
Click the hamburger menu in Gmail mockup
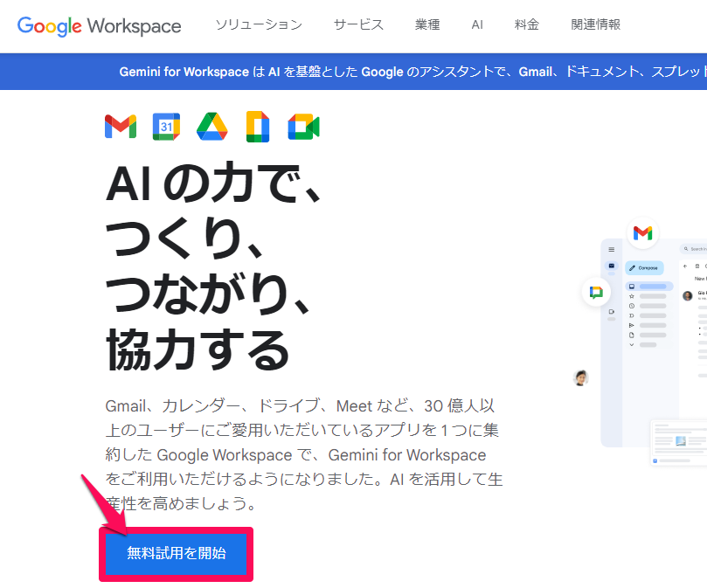pyautogui.click(x=612, y=249)
